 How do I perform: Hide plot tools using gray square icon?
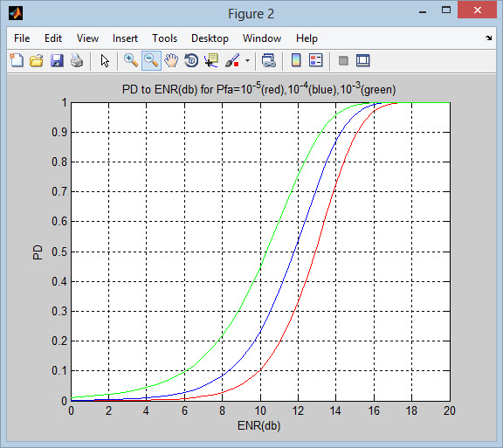click(343, 60)
